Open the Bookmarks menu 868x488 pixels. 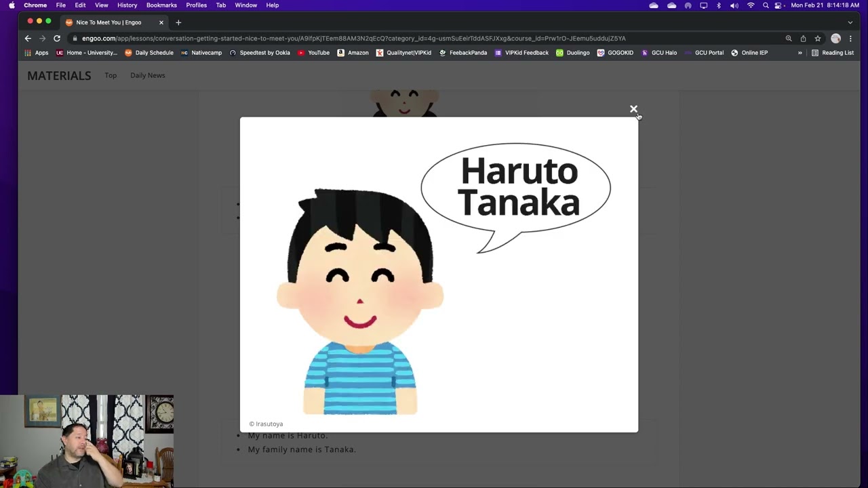[161, 5]
